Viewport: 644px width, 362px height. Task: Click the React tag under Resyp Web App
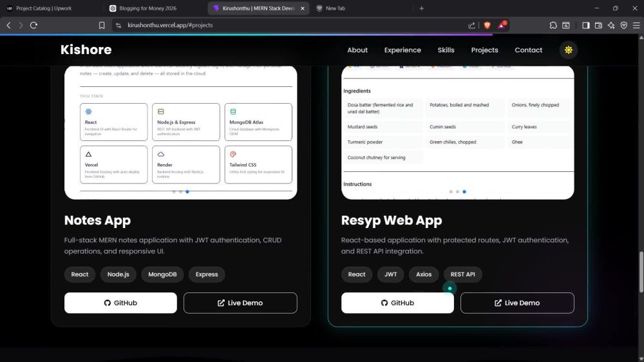357,274
